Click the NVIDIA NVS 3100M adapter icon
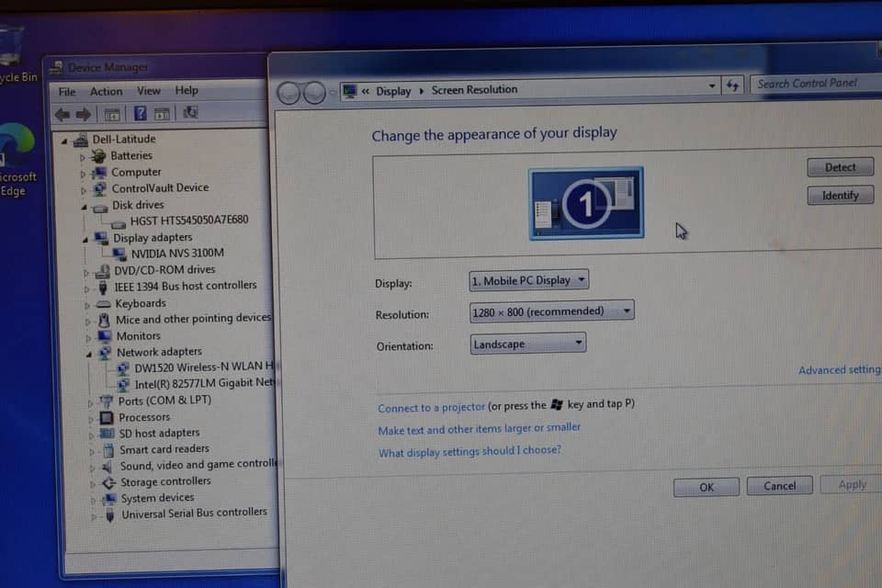 click(119, 254)
